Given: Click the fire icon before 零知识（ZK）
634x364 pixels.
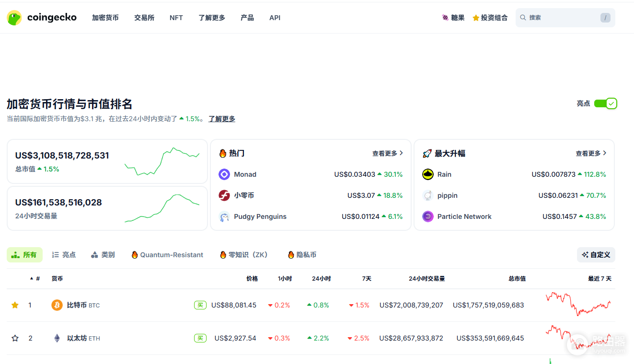Looking at the screenshot, I should 223,255.
